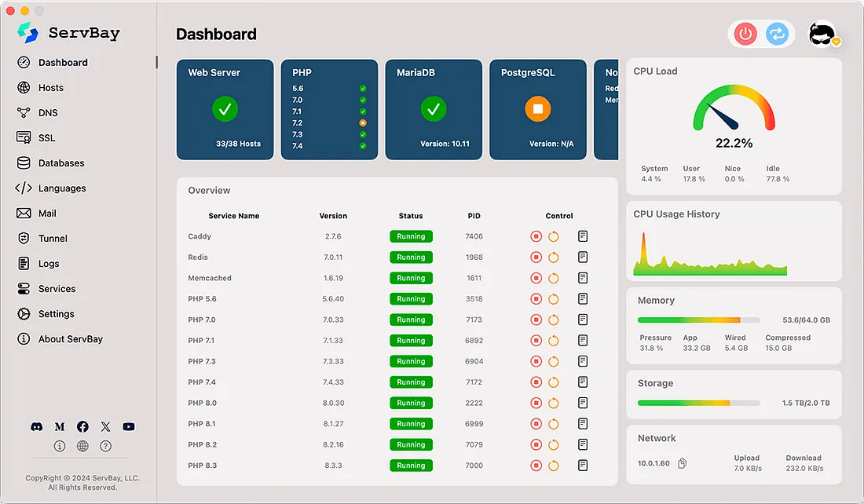Toggle PostgreSQL stopped status button
Viewport: 864px width, 504px height.
click(538, 108)
